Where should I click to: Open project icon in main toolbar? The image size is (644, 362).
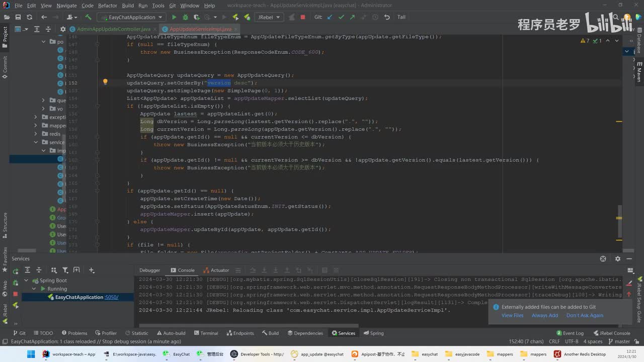(7, 17)
